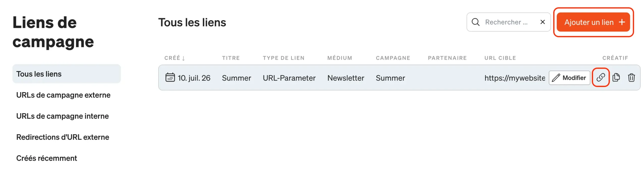Click the Modifier button for Summer link
This screenshot has height=179, width=644.
click(x=569, y=78)
